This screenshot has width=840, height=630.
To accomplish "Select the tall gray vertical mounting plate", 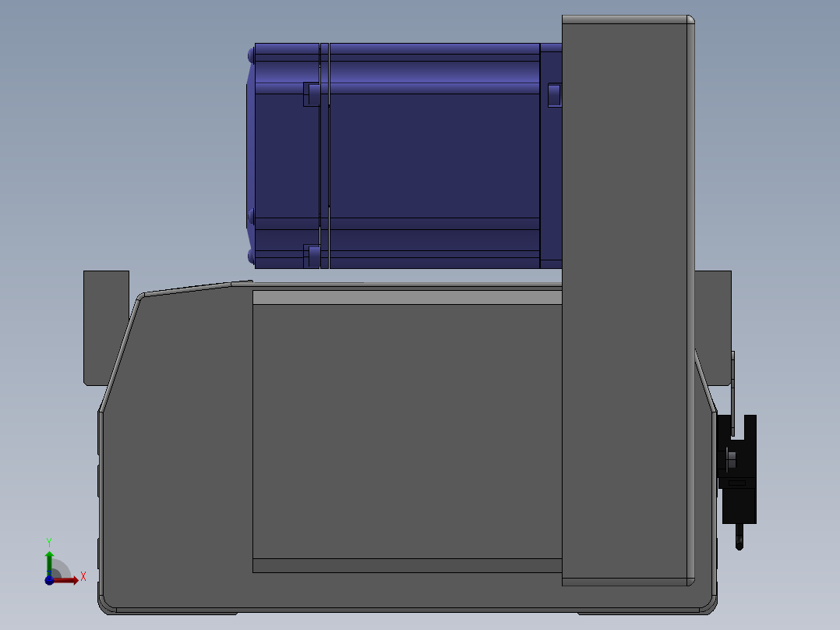I will (628, 300).
